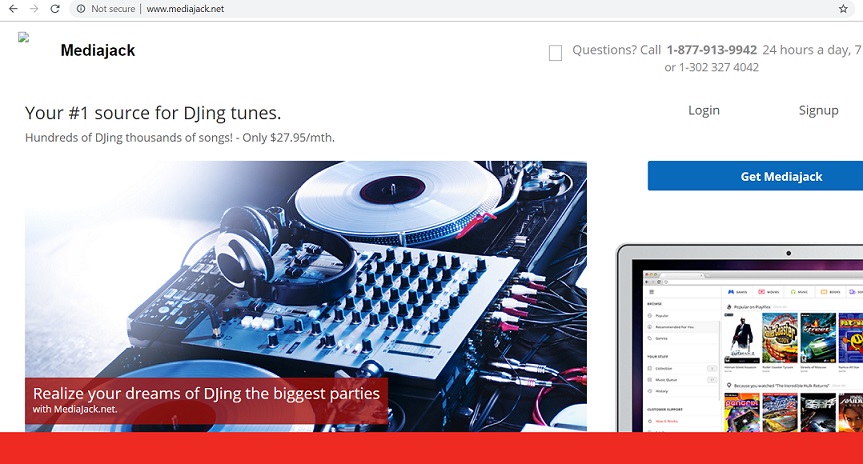Open the Not secure site info icon

click(x=81, y=9)
